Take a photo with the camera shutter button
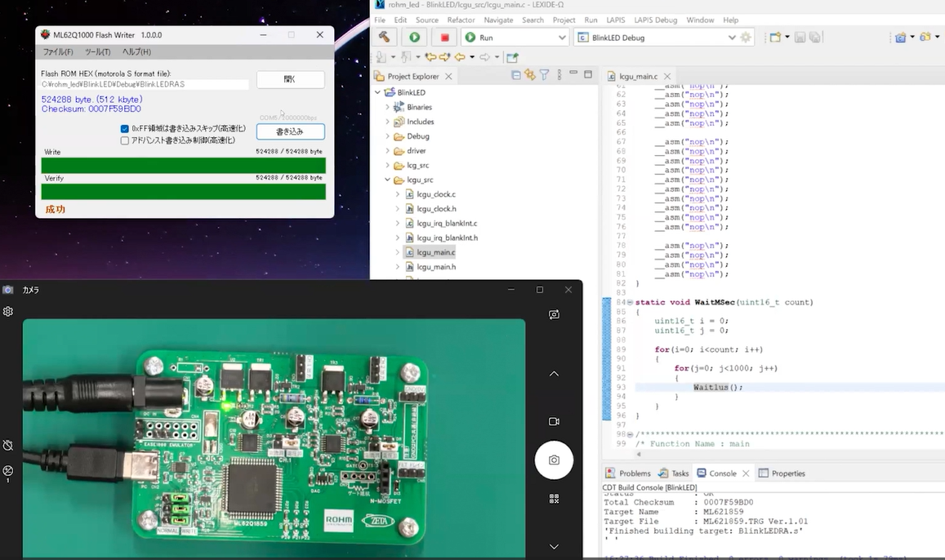 point(554,460)
